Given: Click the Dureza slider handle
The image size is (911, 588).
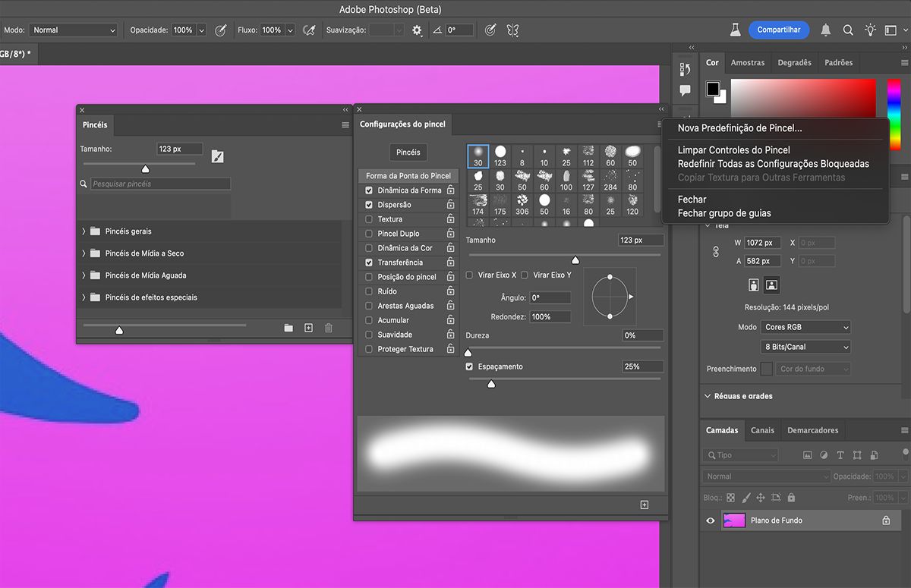Looking at the screenshot, I should point(468,352).
